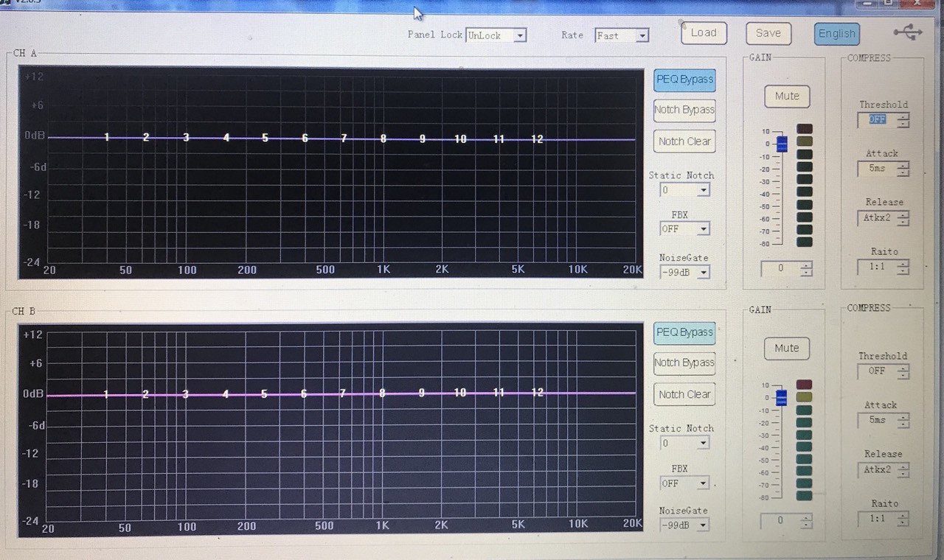This screenshot has width=944, height=560.
Task: Click EQ band point 6 in CH A graph
Action: [x=305, y=138]
